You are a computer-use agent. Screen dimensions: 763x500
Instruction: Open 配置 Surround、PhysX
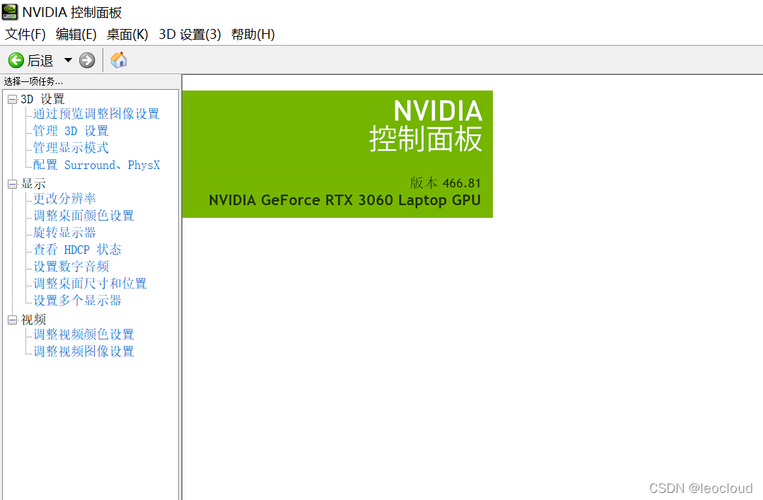pos(96,165)
